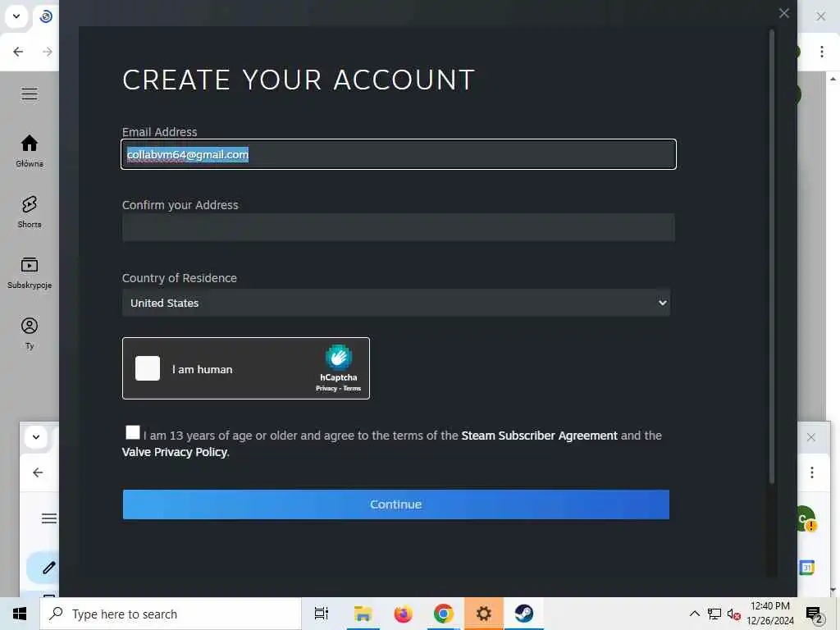This screenshot has width=840, height=630.
Task: Close the background window behind the dialog
Action: point(820,16)
